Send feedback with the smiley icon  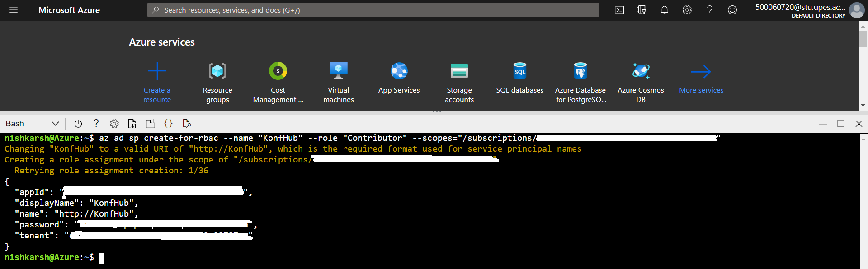732,10
